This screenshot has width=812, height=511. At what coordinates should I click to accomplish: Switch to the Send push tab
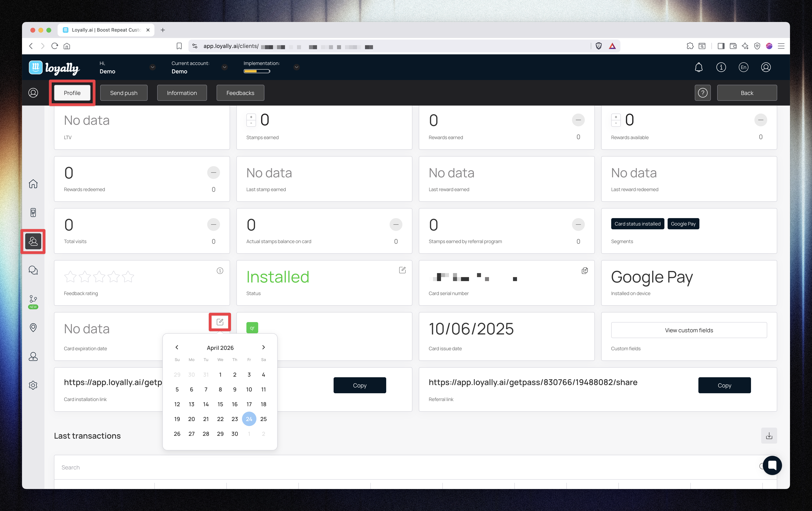tap(124, 93)
